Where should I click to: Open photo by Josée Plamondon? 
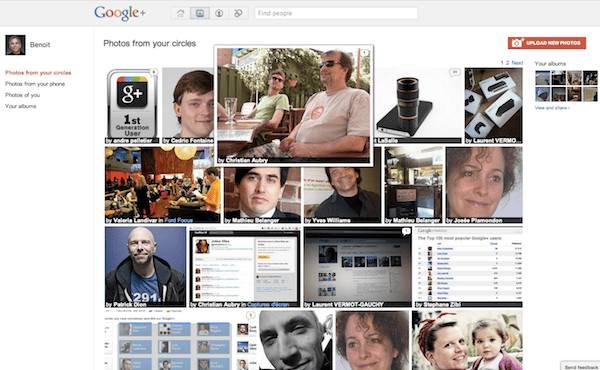click(484, 185)
